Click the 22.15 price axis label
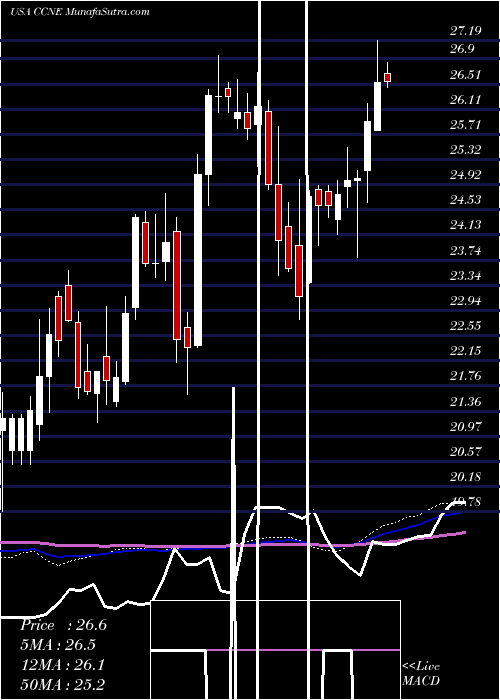The width and height of the screenshot is (500, 700). (466, 351)
